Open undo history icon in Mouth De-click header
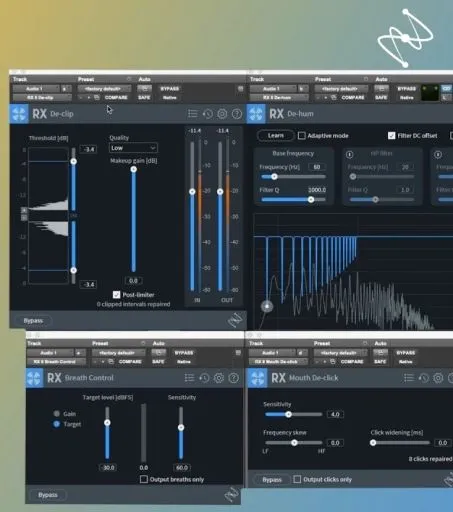The width and height of the screenshot is (453, 512). (423, 378)
